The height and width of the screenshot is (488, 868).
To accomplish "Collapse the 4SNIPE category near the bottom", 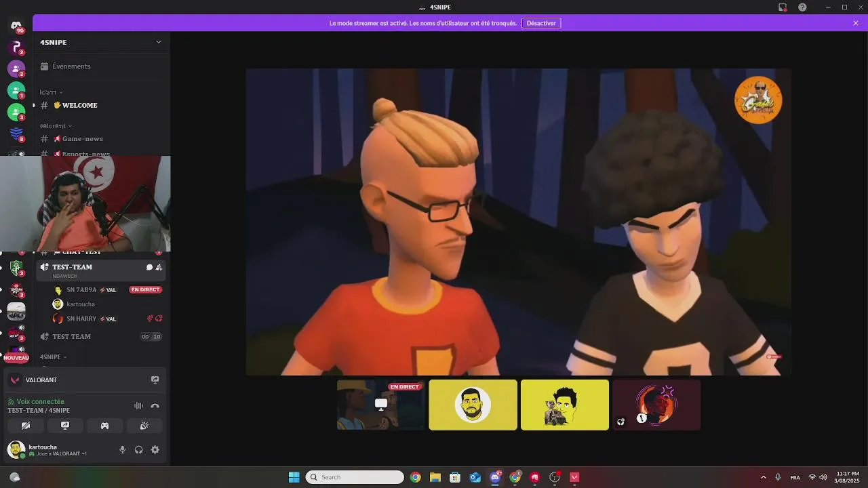I will [54, 357].
